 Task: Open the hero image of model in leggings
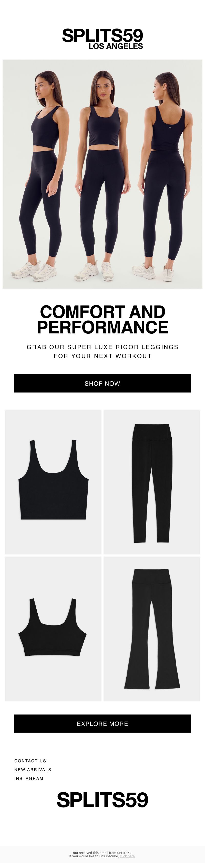pyautogui.click(x=102, y=174)
